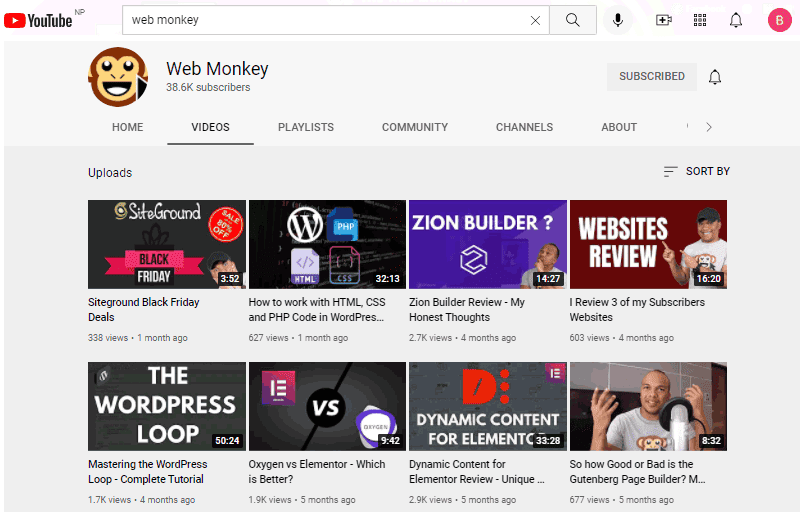Open Siteground Black Friday thumbnail
Viewport: 800px width, 512px height.
[x=167, y=244]
